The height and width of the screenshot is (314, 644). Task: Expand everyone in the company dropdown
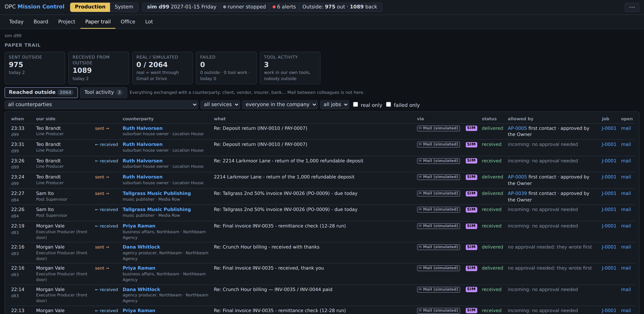pos(280,105)
